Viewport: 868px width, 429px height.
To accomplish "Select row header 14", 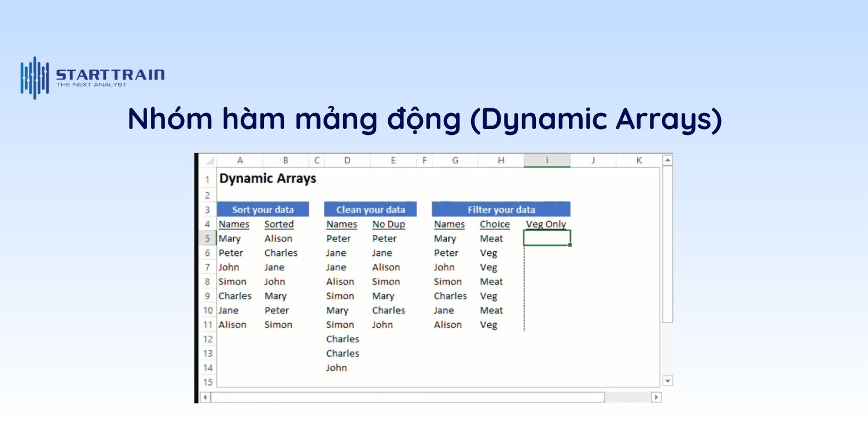I will coord(207,368).
